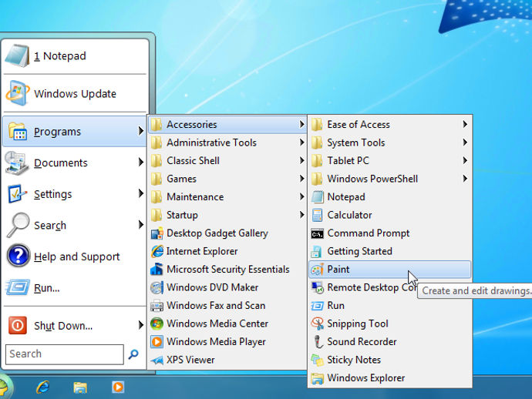Screen dimensions: 532x399
Task: Launch Internet Explorer from Programs menu
Action: click(227, 251)
